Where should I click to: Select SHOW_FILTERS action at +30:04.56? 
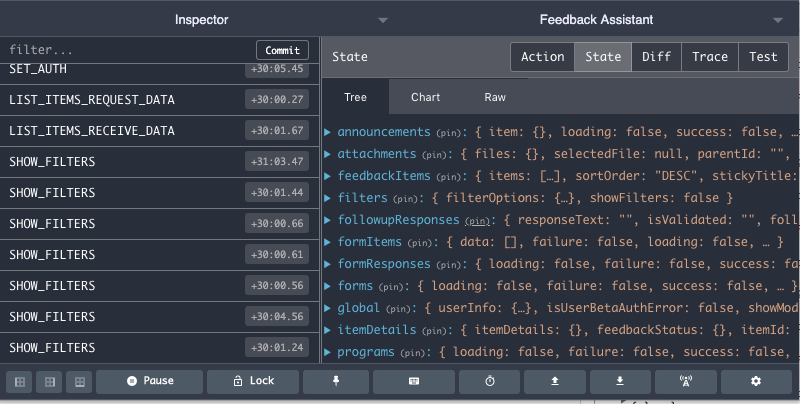point(159,317)
